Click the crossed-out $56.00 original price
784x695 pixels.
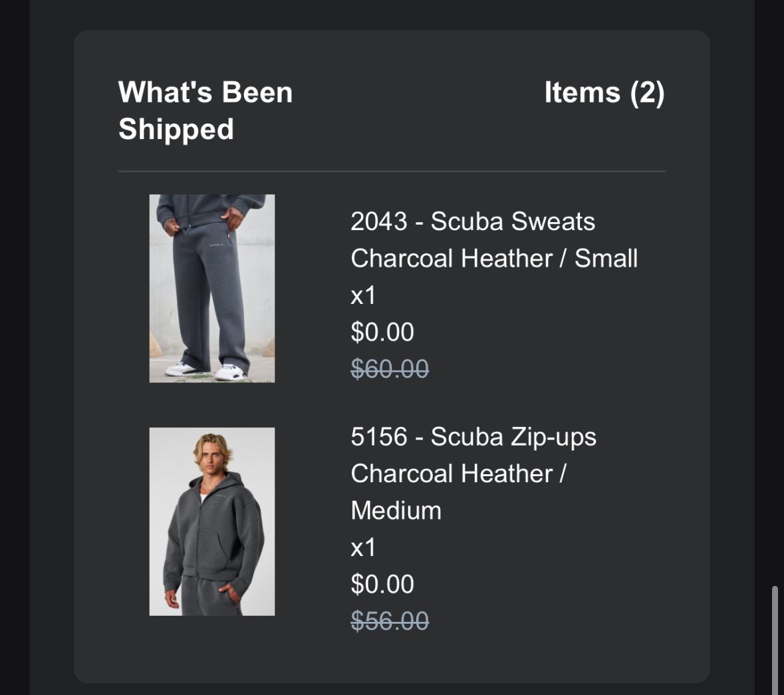click(x=390, y=621)
